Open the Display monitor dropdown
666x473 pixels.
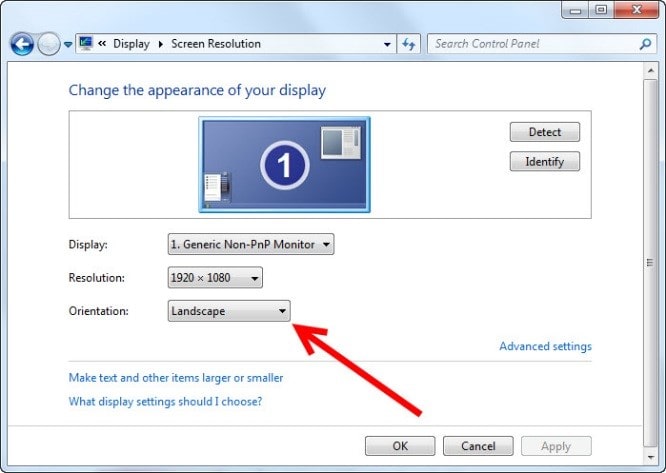(x=251, y=244)
